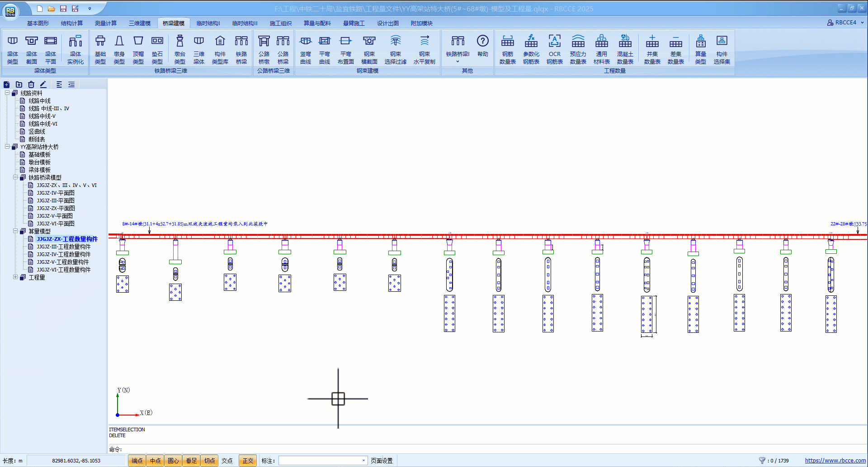The image size is (868, 467).
Task: Select the 竖弯曲线 tool
Action: pos(306,49)
